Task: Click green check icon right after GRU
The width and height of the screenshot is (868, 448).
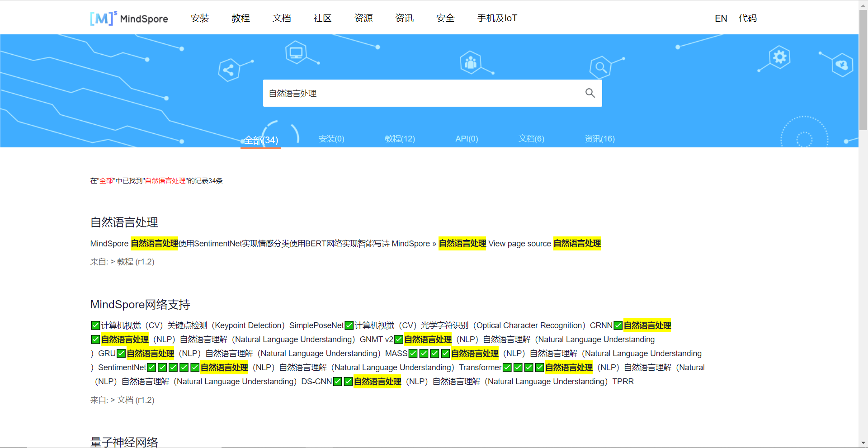Action: (121, 354)
